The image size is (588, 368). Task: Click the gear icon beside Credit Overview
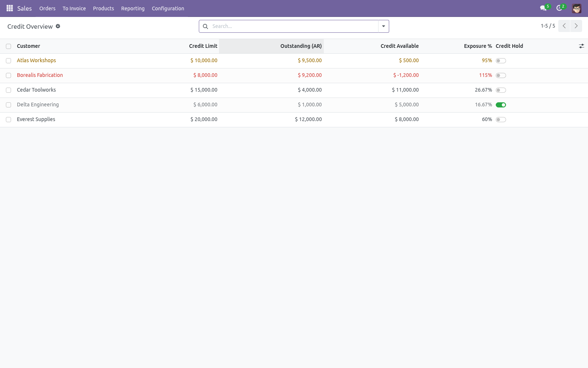point(58,26)
